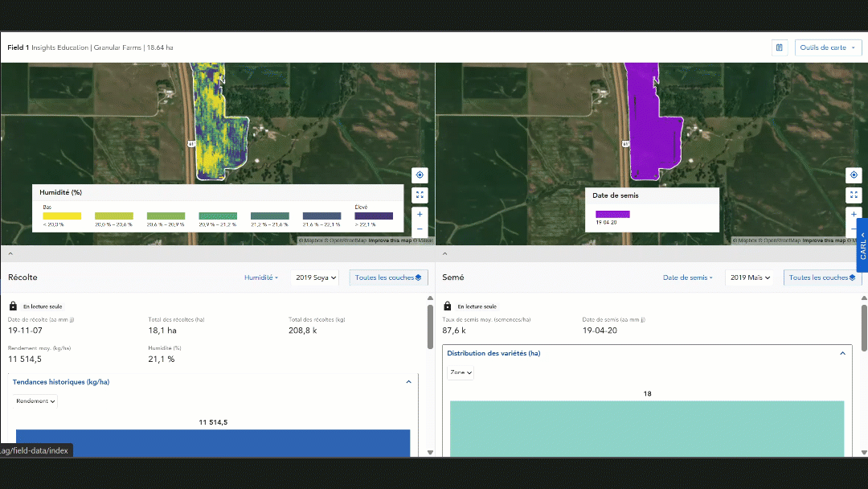Select the 20,9 % – 21,2 % legend swatch
This screenshot has height=489, width=868.
(x=218, y=216)
